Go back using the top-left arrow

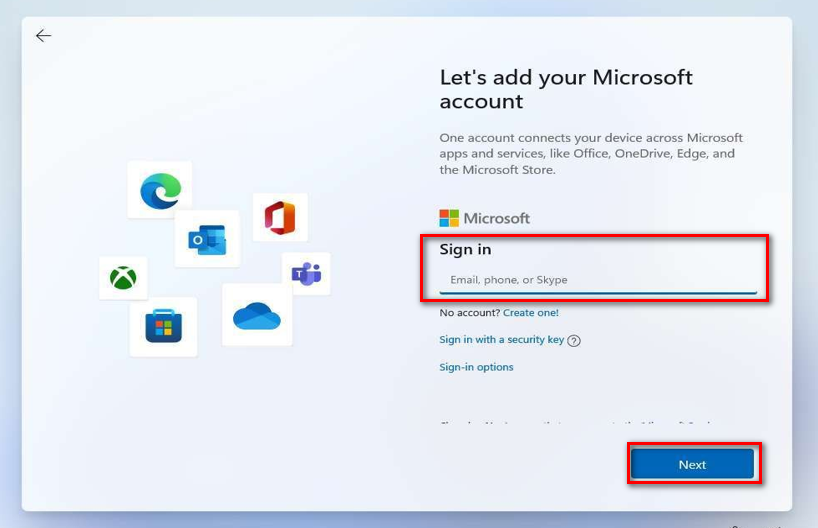point(43,35)
